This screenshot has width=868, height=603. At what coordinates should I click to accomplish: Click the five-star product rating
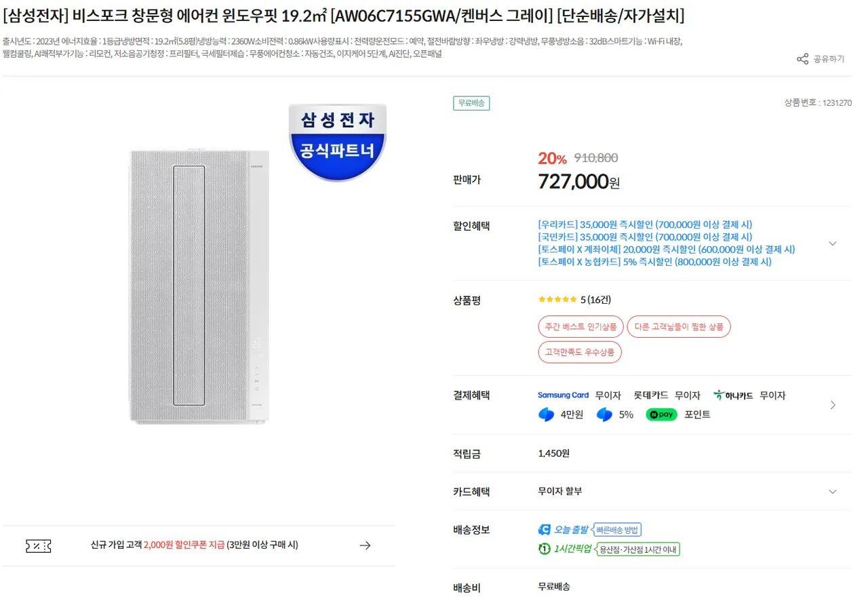[557, 300]
